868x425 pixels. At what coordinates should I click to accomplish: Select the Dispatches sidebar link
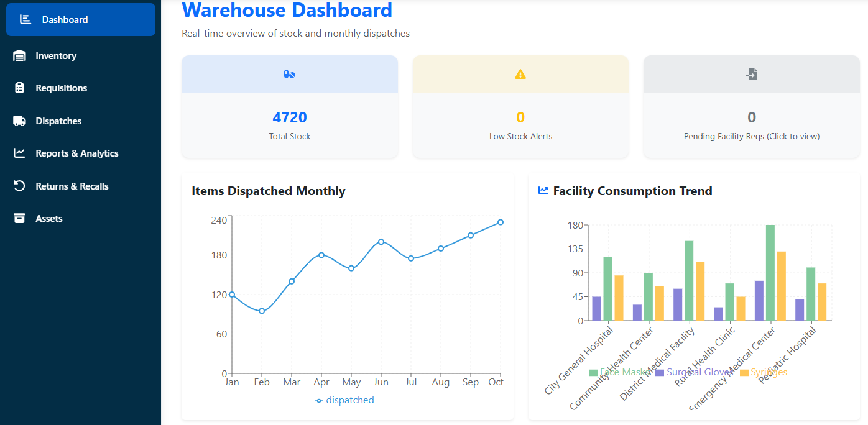(58, 121)
